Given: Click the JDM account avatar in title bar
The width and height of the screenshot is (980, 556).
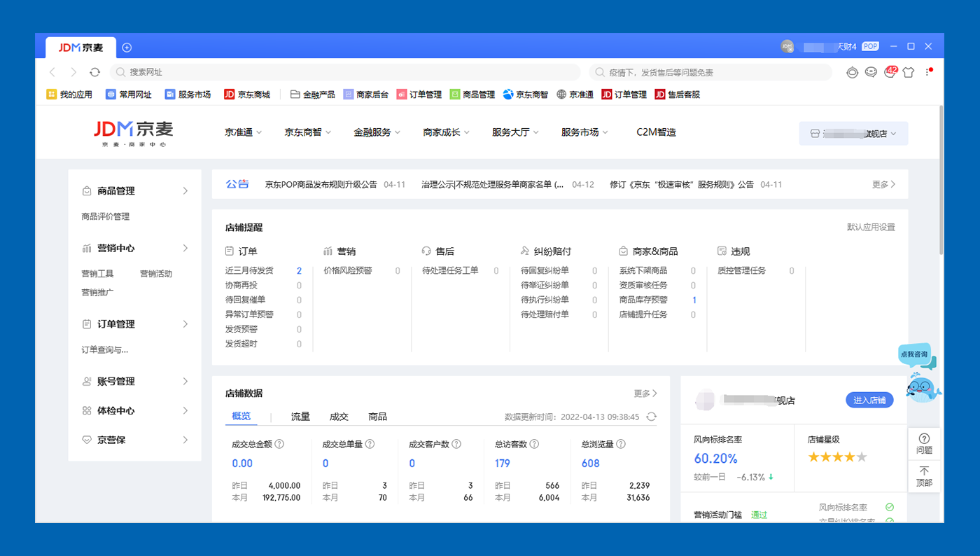Looking at the screenshot, I should coord(787,46).
